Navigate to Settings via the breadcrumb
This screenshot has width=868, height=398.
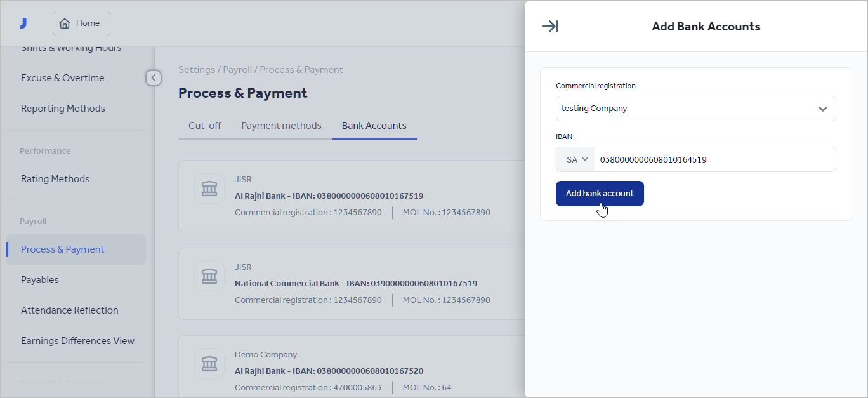pos(197,69)
